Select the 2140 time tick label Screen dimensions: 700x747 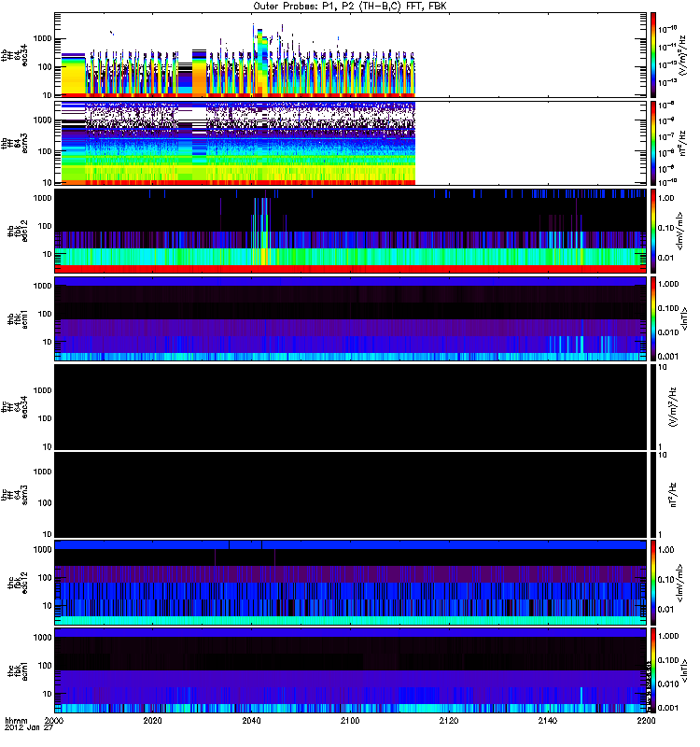point(546,722)
